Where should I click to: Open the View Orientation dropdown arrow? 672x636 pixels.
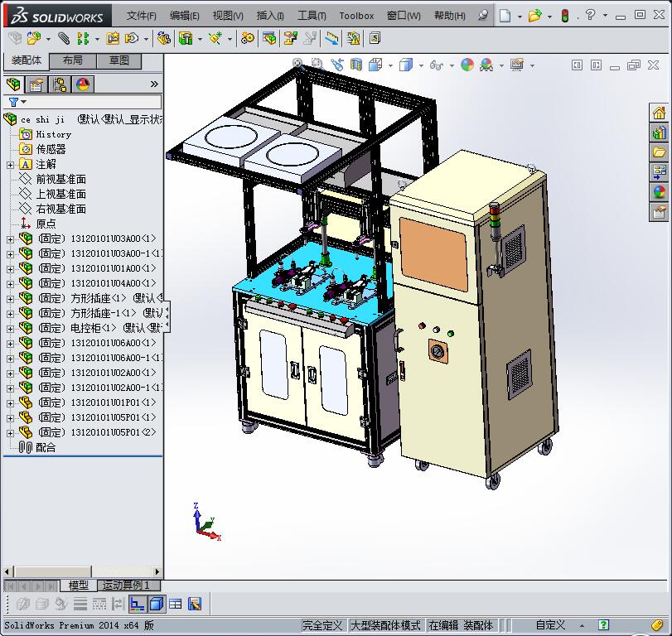point(390,66)
